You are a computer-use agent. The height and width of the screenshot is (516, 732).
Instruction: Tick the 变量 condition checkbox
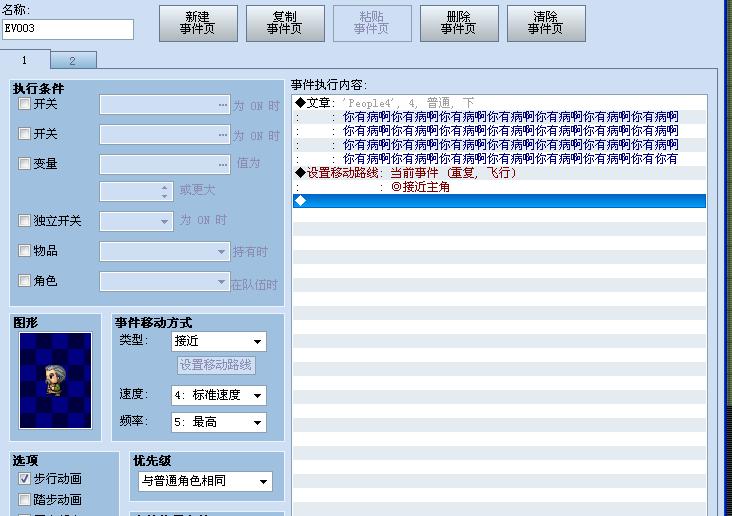24,163
